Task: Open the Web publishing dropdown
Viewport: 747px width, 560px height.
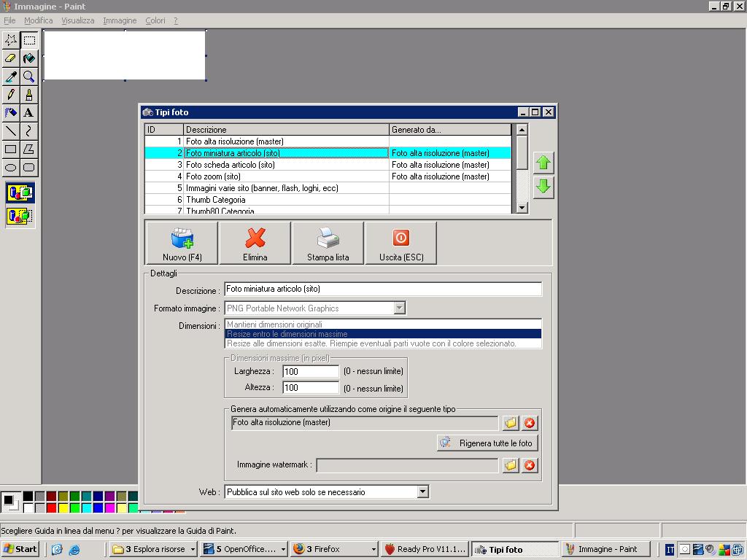Action: [422, 492]
